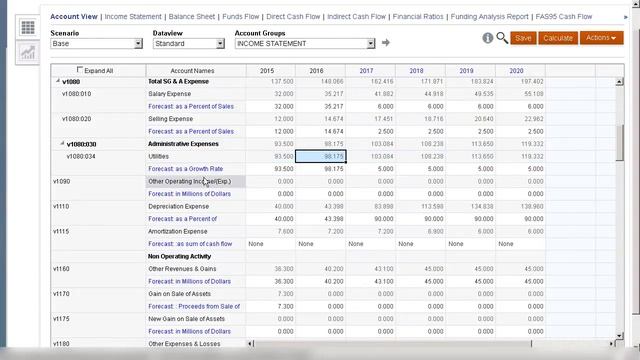Image resolution: width=640 pixels, height=360 pixels.
Task: Switch to Financial Ratios tab
Action: pyautogui.click(x=418, y=17)
